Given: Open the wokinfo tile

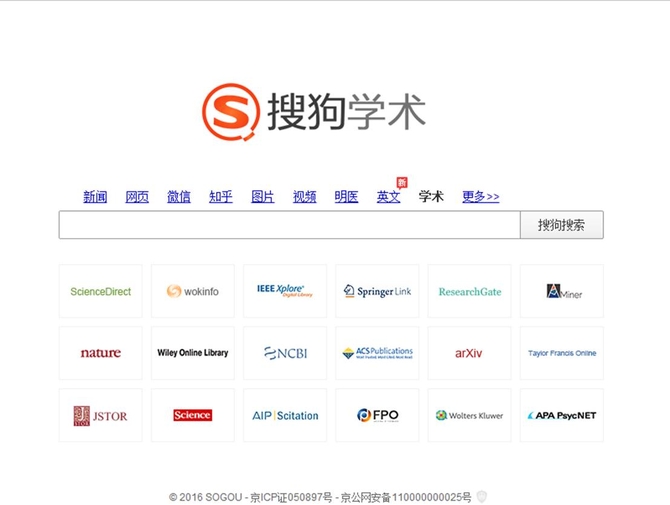Looking at the screenshot, I should 193,291.
